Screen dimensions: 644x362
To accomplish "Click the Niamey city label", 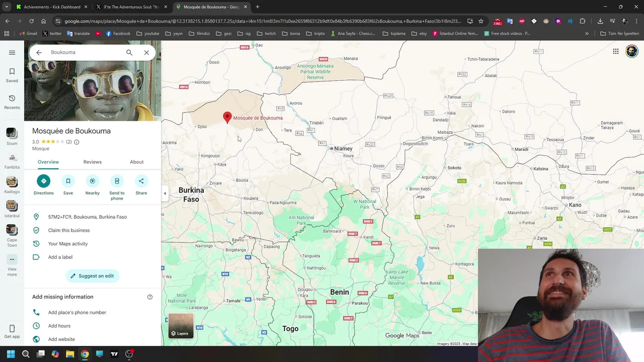I will coord(343,149).
